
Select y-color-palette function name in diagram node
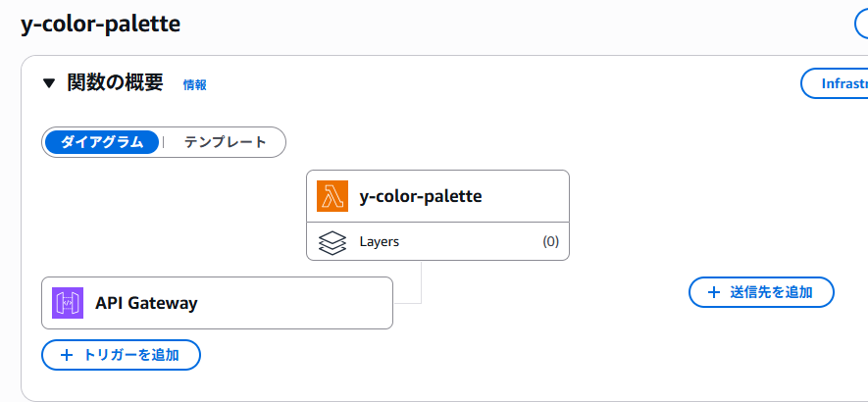(421, 196)
